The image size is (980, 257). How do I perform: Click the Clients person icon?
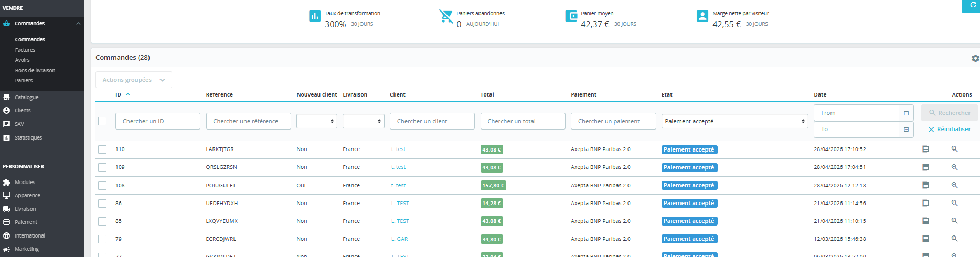pyautogui.click(x=6, y=111)
